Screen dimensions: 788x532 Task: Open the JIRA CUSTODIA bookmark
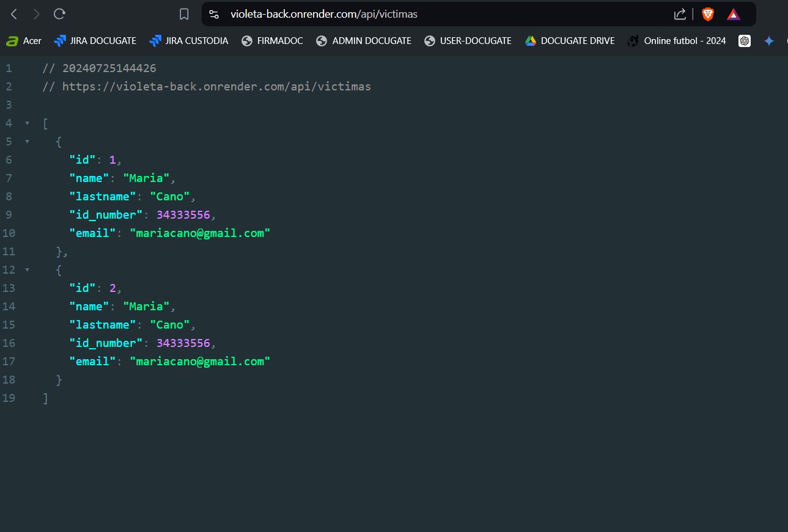tap(188, 41)
